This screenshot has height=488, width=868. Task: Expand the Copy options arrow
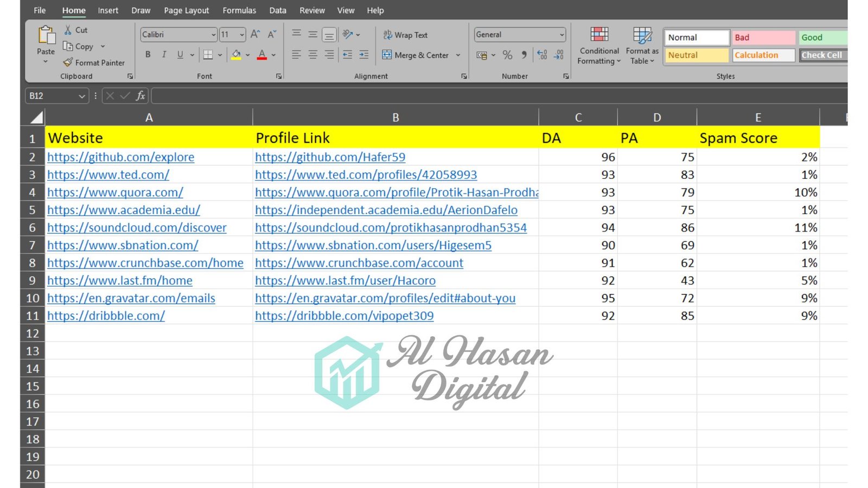103,46
